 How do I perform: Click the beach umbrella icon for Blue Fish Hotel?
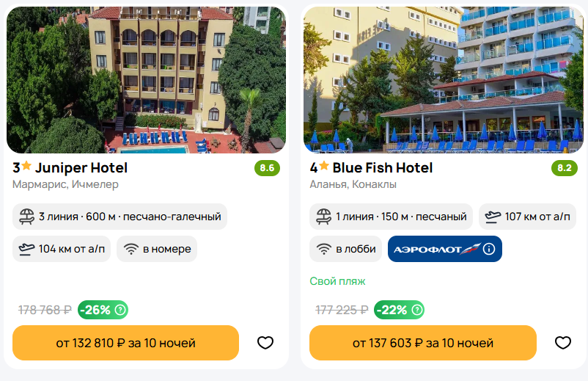pos(323,217)
